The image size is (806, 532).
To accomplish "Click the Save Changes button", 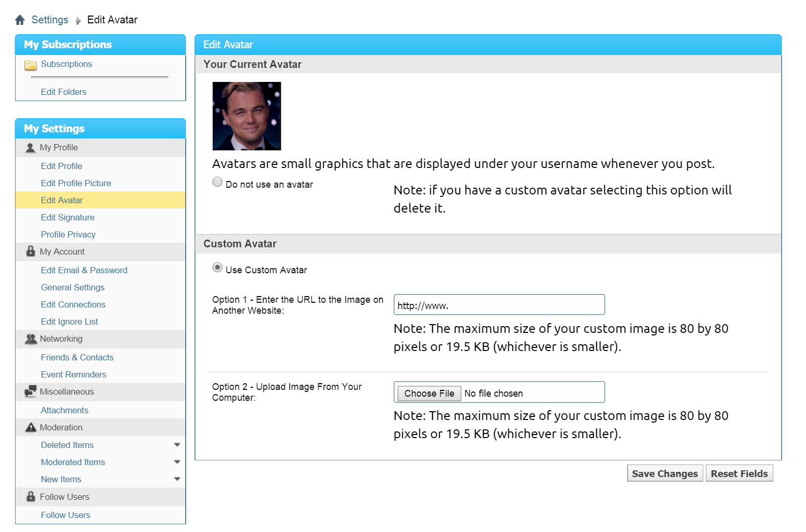I will point(665,473).
